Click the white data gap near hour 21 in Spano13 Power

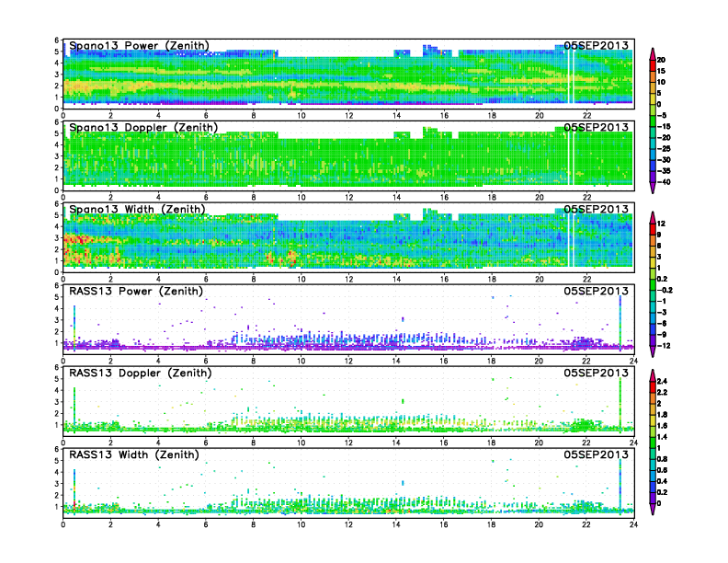(x=569, y=75)
